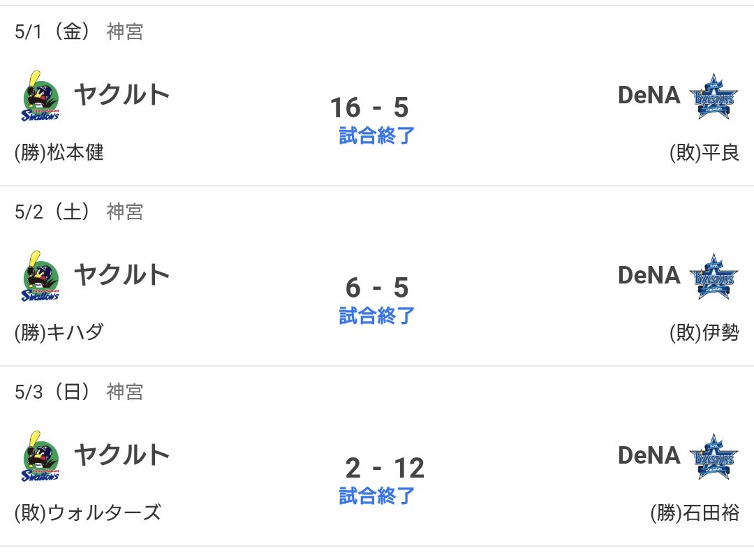Open the 2 - 12 game result

click(385, 468)
